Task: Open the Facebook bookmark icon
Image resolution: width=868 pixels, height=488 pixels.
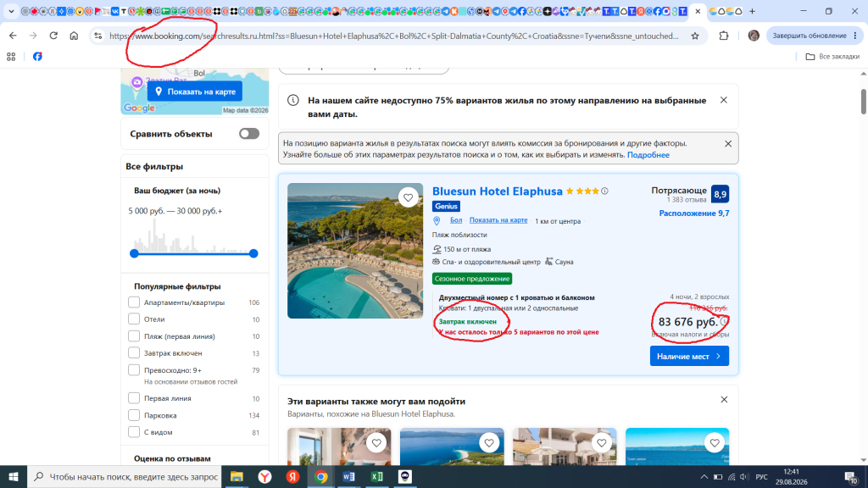Action: 37,57
